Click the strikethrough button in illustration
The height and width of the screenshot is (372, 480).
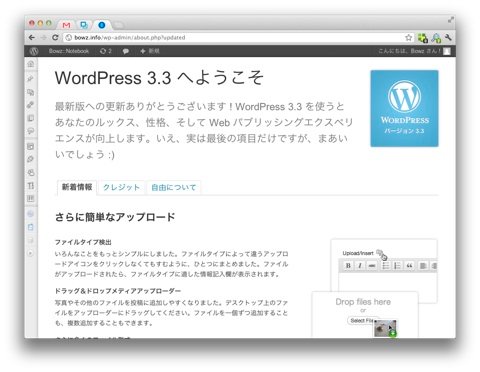[x=372, y=266]
